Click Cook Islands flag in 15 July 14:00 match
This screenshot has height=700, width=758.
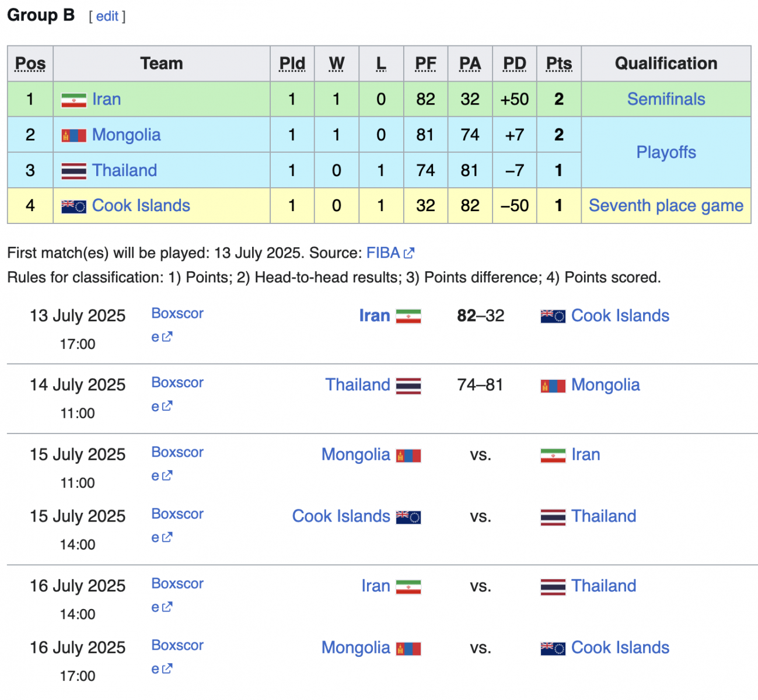click(x=408, y=517)
